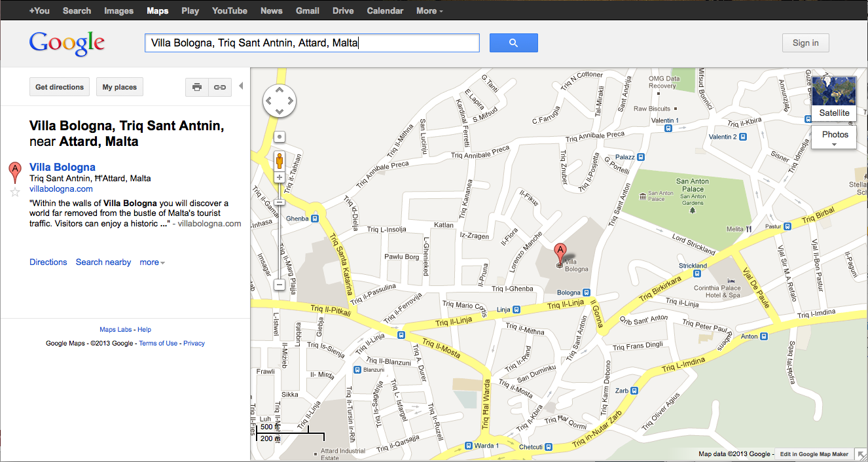Click the Directions link under the result
The width and height of the screenshot is (868, 462).
click(x=48, y=262)
